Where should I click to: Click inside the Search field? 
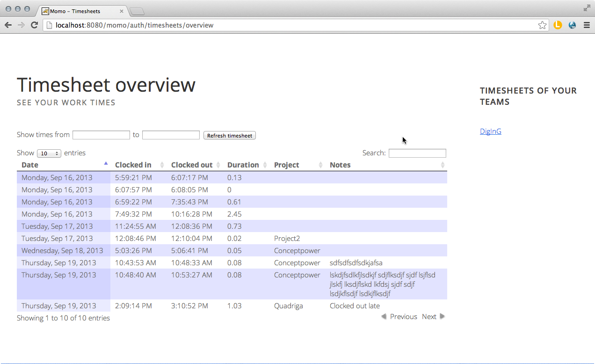pyautogui.click(x=417, y=153)
